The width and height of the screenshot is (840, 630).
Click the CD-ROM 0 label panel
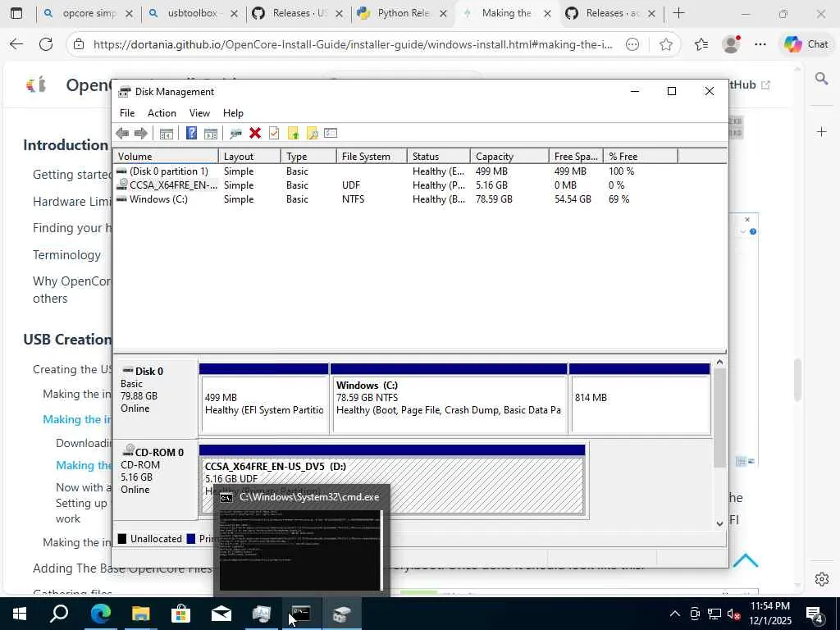[156, 479]
